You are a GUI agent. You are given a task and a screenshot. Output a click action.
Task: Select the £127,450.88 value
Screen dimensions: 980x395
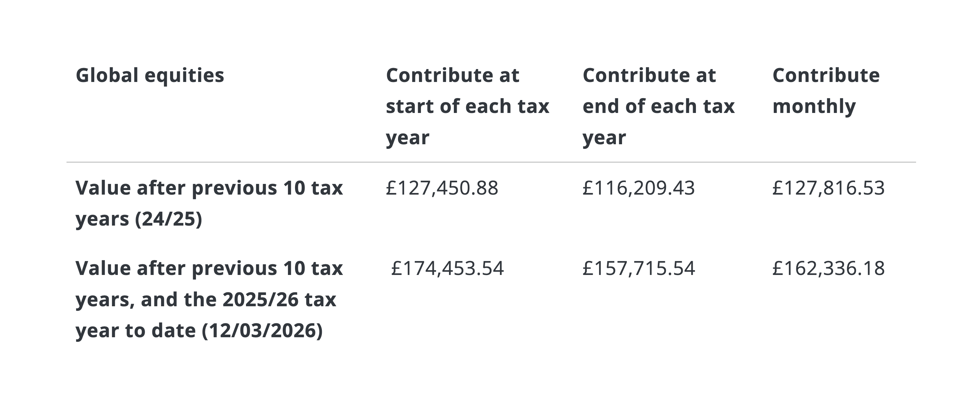[442, 188]
